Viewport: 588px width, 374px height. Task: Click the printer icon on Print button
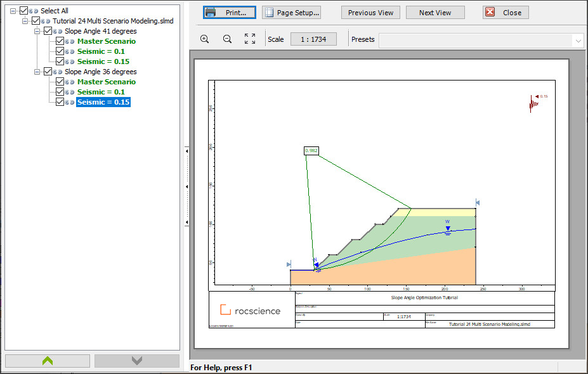211,13
